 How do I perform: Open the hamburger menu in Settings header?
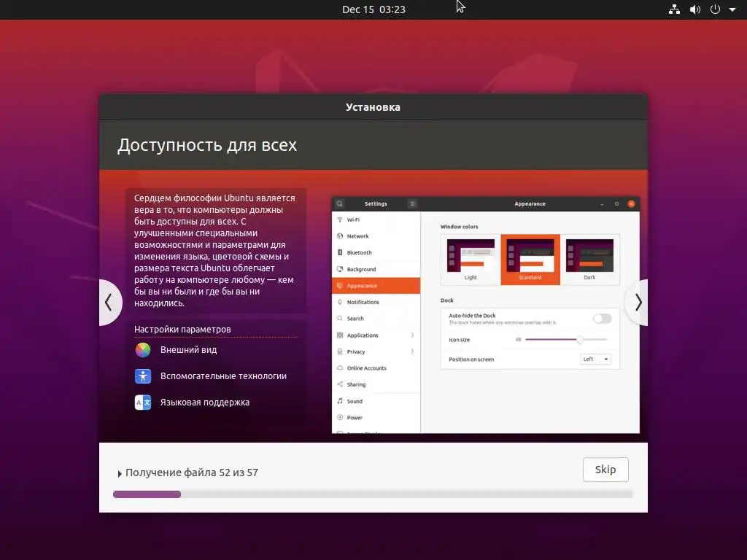(413, 204)
